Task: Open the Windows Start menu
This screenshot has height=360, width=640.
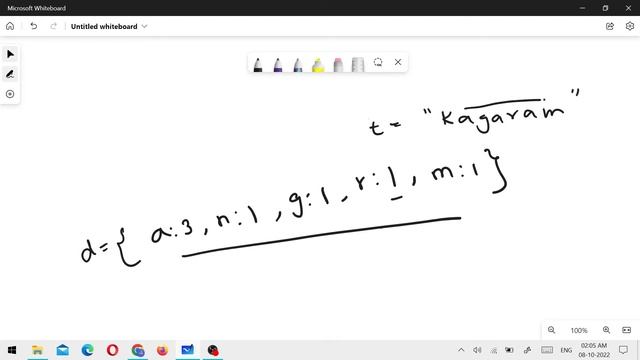Action: 12,350
